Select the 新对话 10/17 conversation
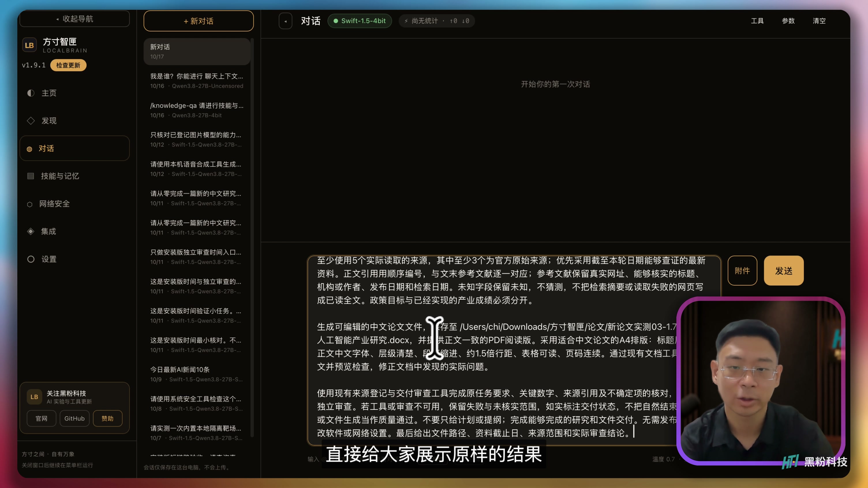Screen dimensions: 868x488 [x=197, y=51]
